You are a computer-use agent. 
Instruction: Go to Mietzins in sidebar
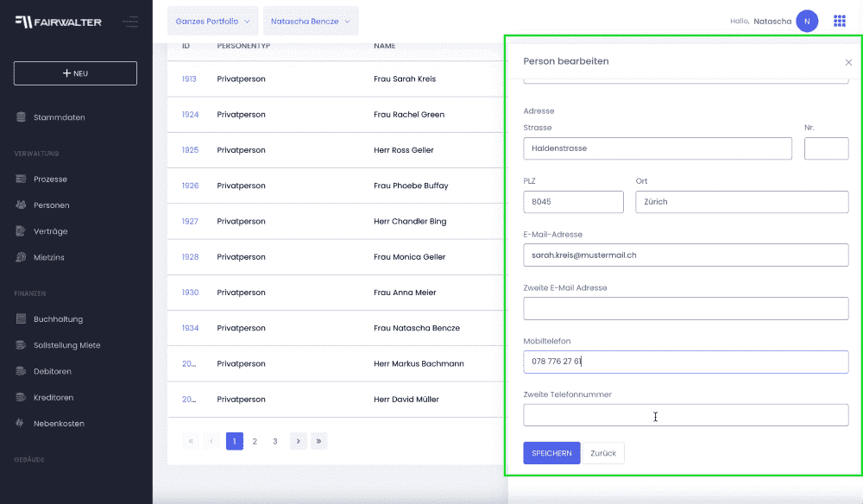pyautogui.click(x=48, y=257)
